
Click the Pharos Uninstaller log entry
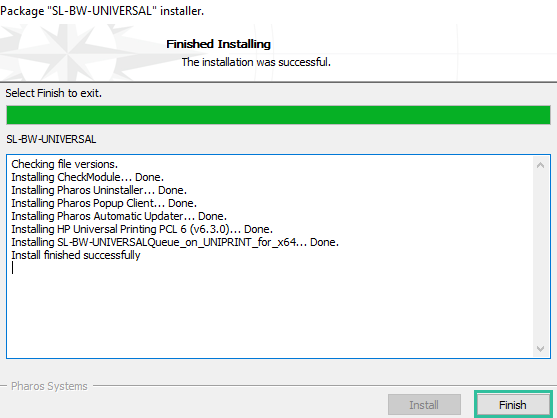99,190
